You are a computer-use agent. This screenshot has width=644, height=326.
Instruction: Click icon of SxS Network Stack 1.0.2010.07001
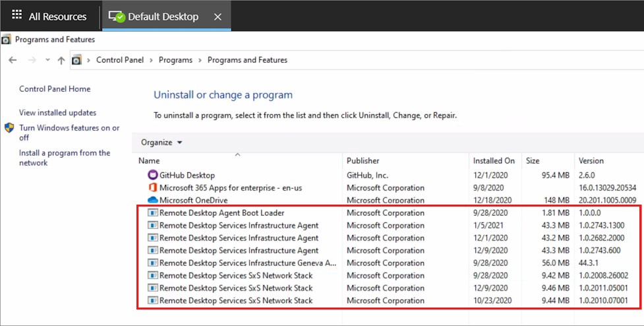tap(152, 300)
